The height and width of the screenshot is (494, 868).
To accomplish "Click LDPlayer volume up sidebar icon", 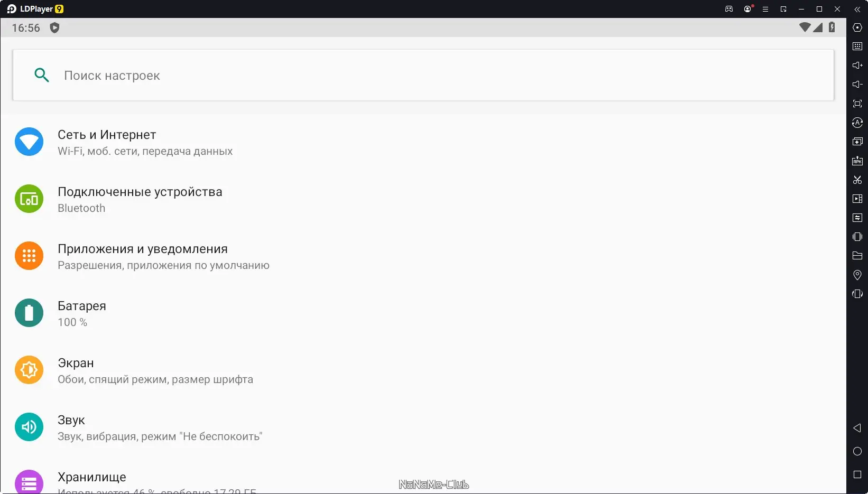I will (x=857, y=65).
